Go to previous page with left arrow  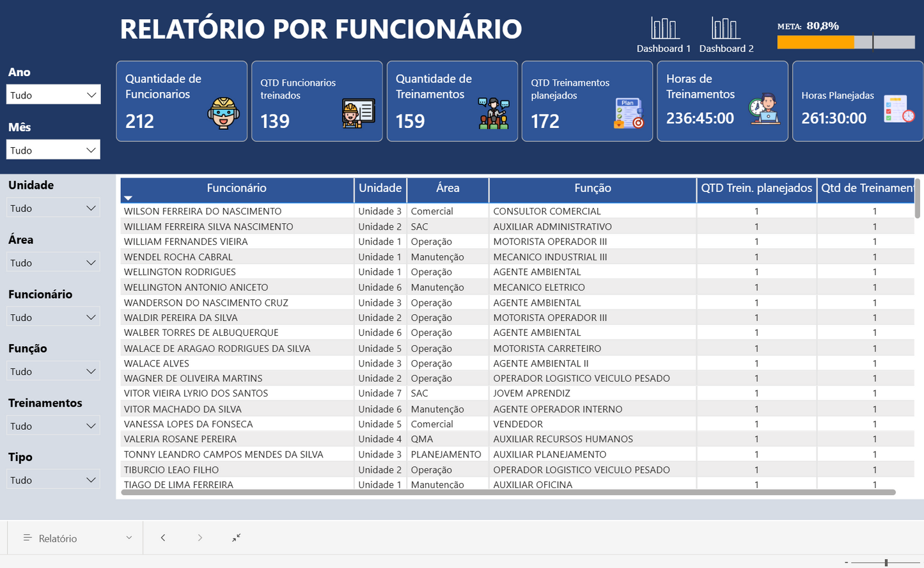(x=163, y=537)
